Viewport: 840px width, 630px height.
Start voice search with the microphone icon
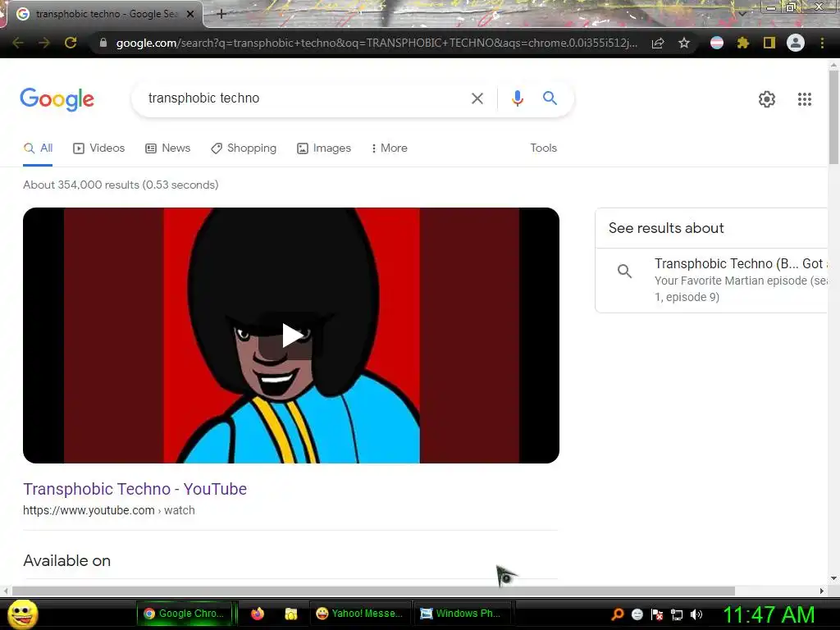(517, 98)
